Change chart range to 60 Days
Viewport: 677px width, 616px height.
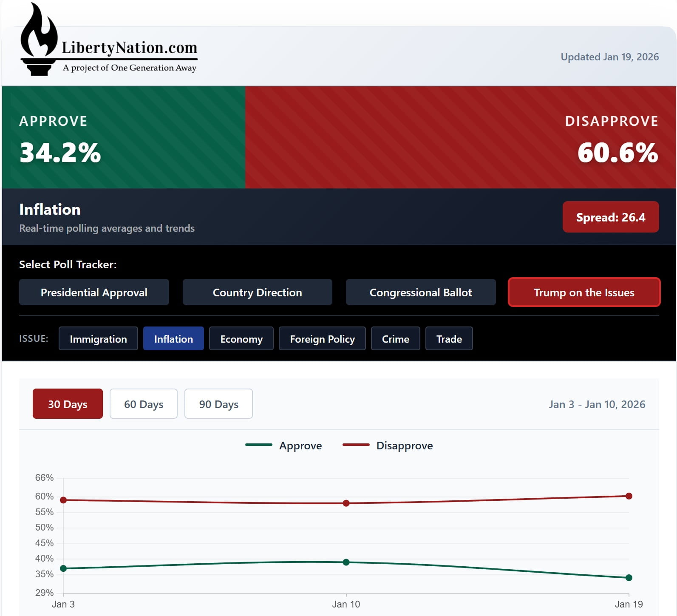[143, 404]
